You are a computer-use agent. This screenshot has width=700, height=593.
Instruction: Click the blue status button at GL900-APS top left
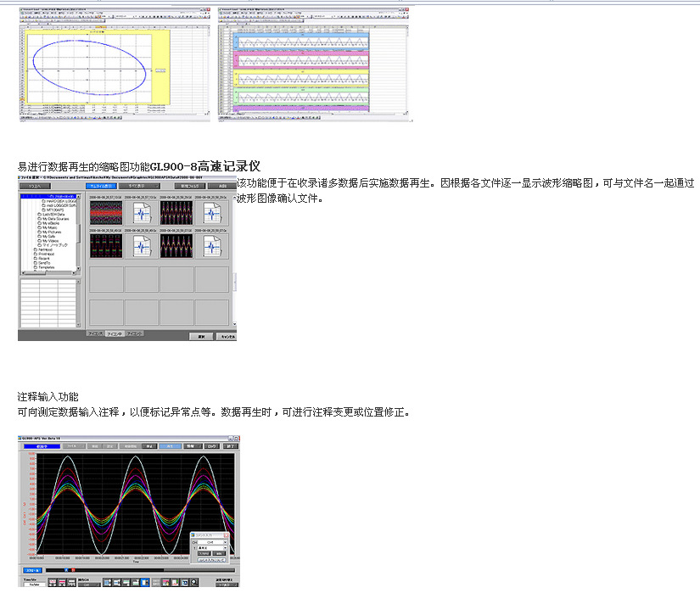(x=42, y=446)
